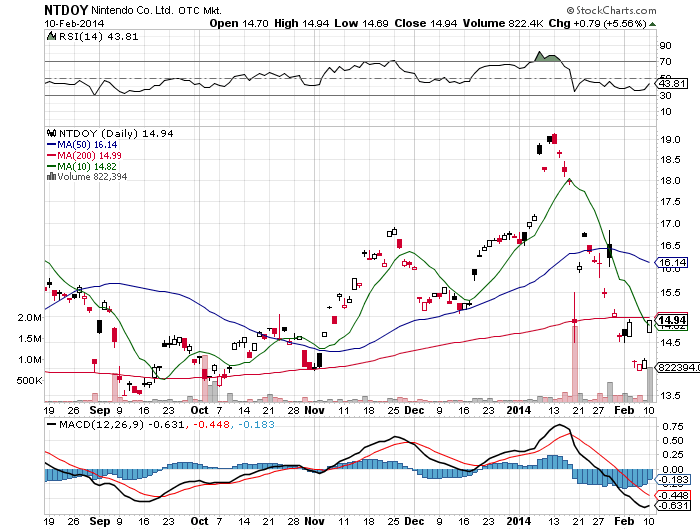
Task: Click the candlestick icon next to NTDOY (Daily)
Action: click(x=51, y=133)
